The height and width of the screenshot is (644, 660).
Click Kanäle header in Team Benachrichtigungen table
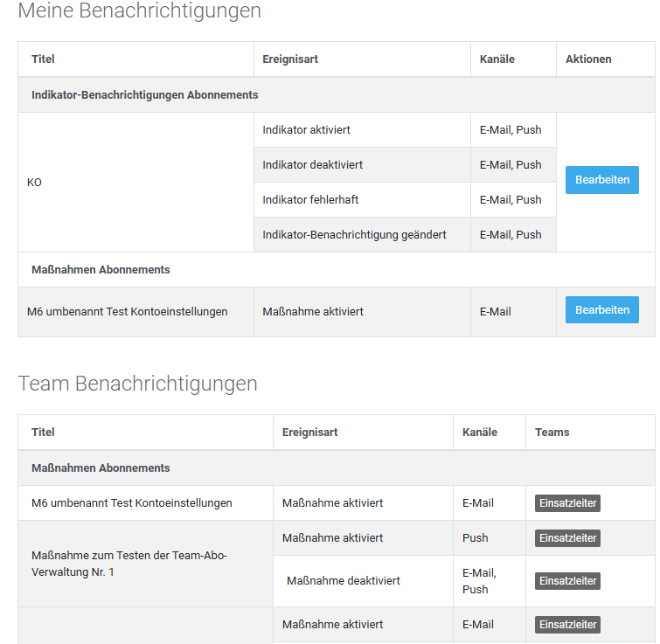click(x=479, y=433)
